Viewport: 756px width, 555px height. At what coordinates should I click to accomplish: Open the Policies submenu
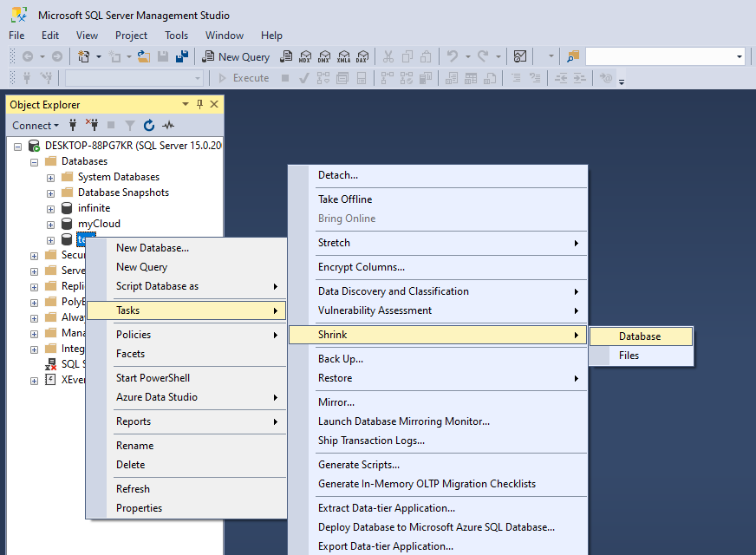coord(186,335)
